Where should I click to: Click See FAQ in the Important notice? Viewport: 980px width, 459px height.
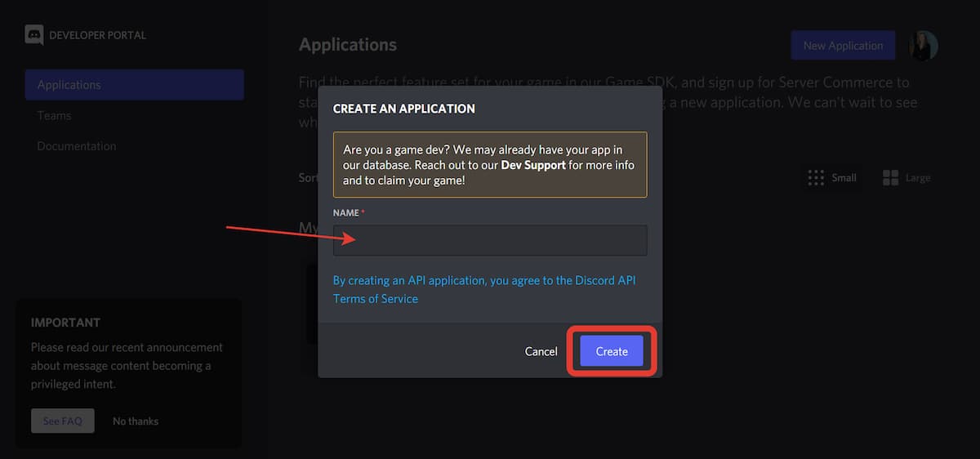tap(63, 421)
